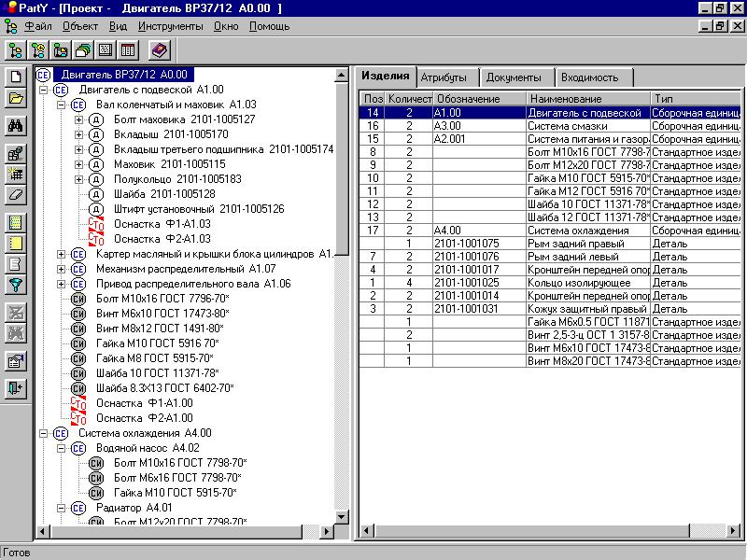Viewport: 747px width, 560px height.
Task: Sort by the Поз column header
Action: [x=373, y=99]
